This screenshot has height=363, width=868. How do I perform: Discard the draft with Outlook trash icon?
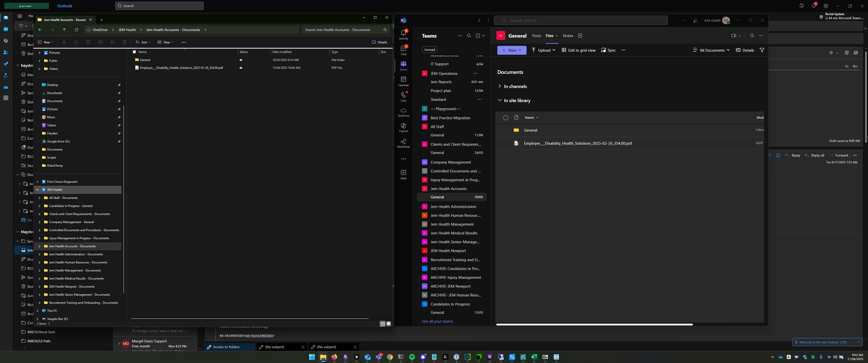847,53
